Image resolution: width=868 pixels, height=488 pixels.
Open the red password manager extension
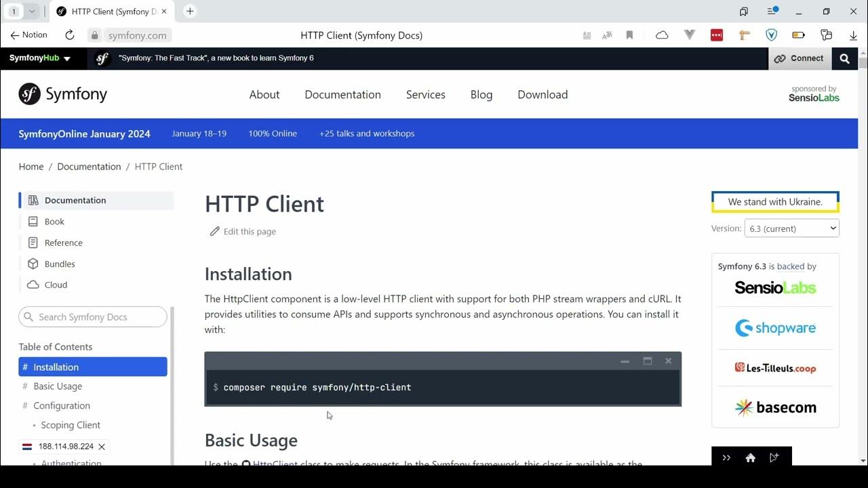click(x=717, y=35)
